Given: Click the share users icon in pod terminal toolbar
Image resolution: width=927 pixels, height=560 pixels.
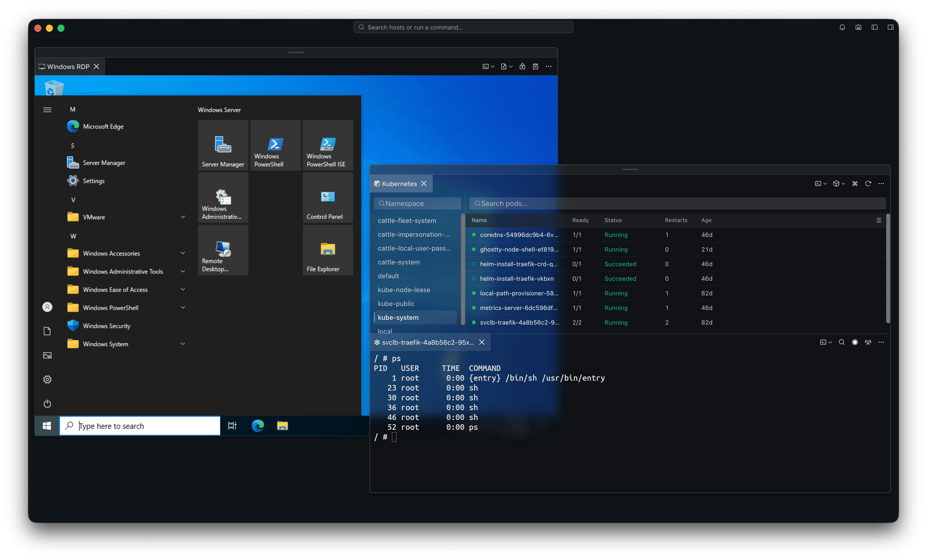Looking at the screenshot, I should [868, 342].
